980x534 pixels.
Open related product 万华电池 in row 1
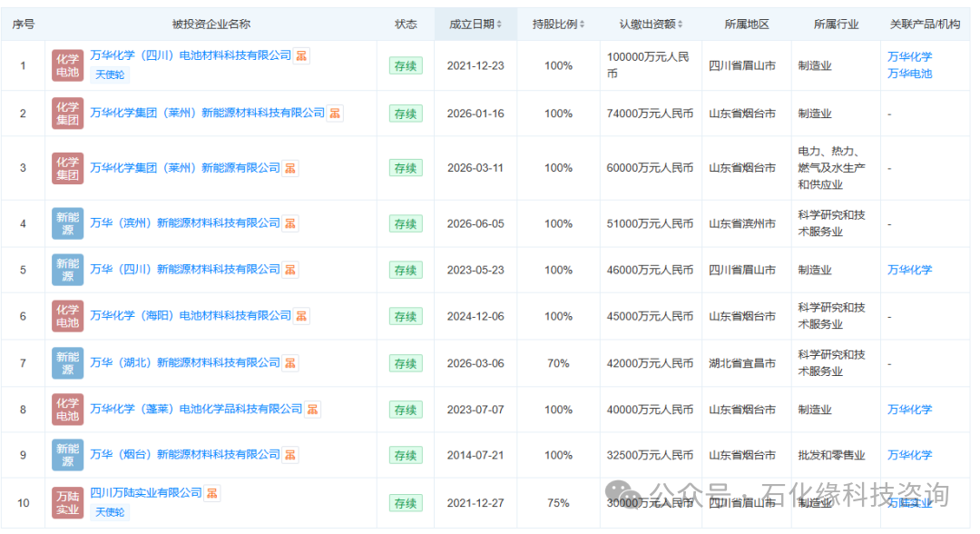pyautogui.click(x=909, y=74)
